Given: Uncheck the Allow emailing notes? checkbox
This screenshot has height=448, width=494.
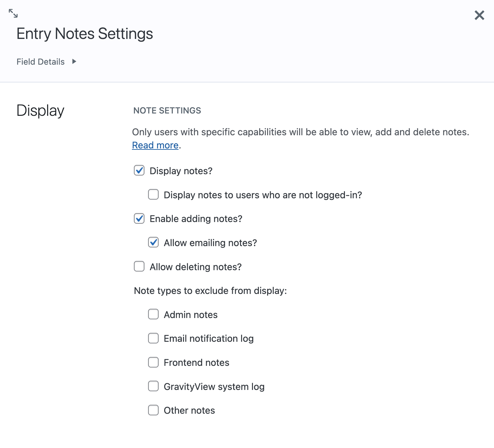Looking at the screenshot, I should [153, 242].
